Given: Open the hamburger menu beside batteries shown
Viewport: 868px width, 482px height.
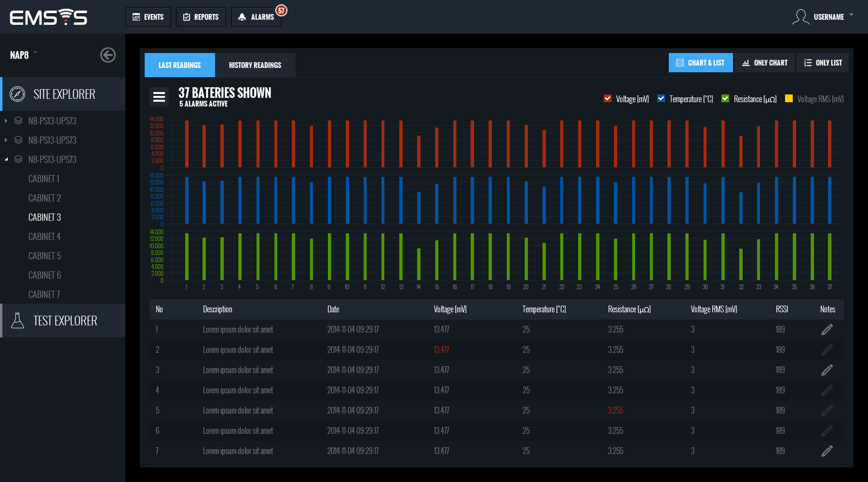Looking at the screenshot, I should click(159, 97).
